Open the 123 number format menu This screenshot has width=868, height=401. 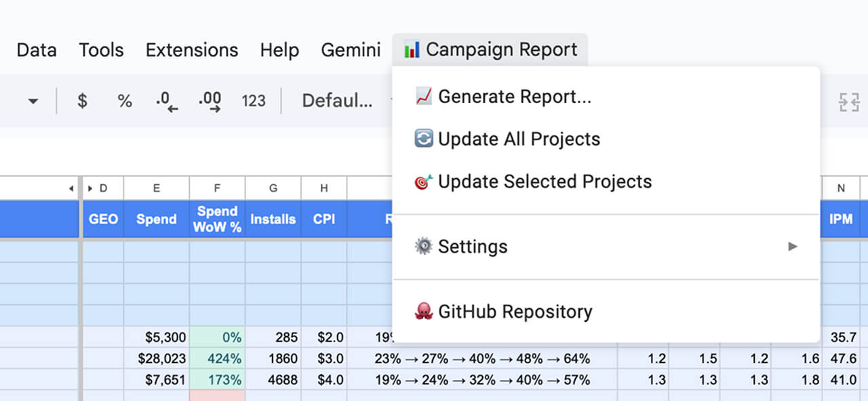coord(254,101)
